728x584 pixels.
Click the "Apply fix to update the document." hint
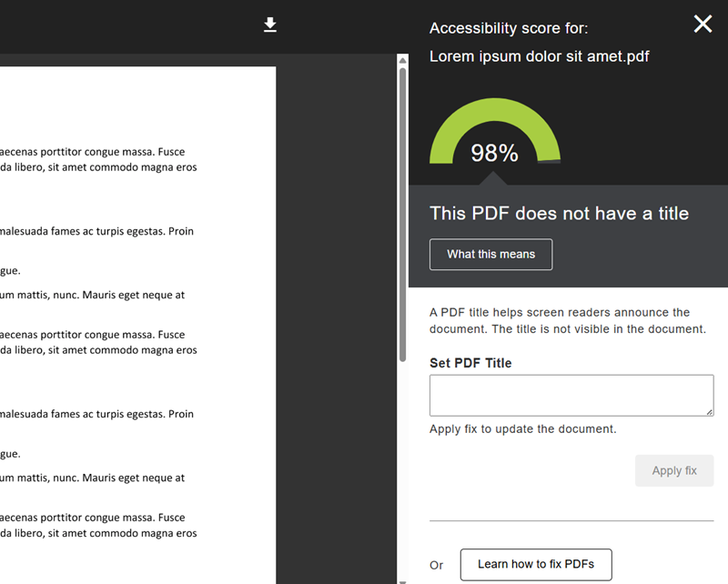pyautogui.click(x=522, y=428)
